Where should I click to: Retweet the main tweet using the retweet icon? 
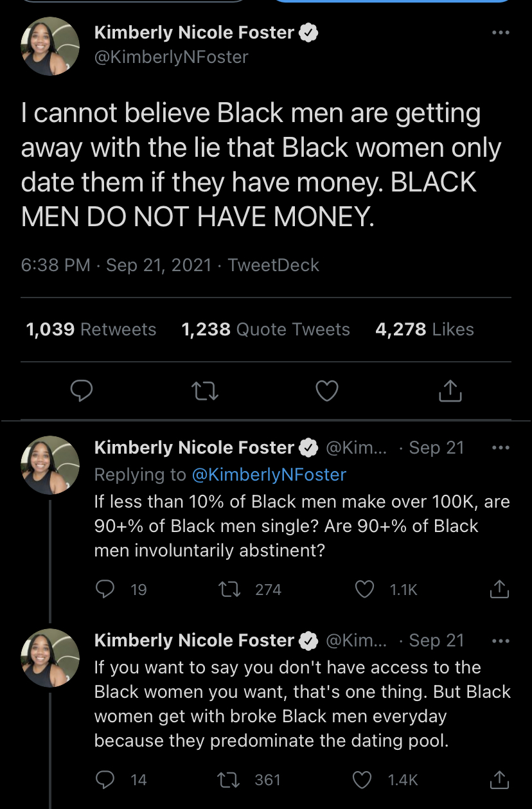[206, 391]
